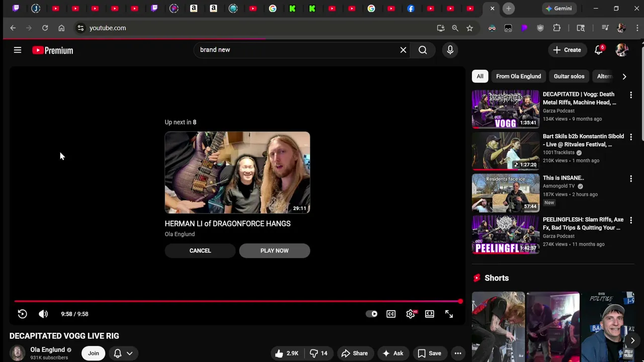Open the Ola Englund channel name
The height and width of the screenshot is (362, 644).
click(x=47, y=349)
